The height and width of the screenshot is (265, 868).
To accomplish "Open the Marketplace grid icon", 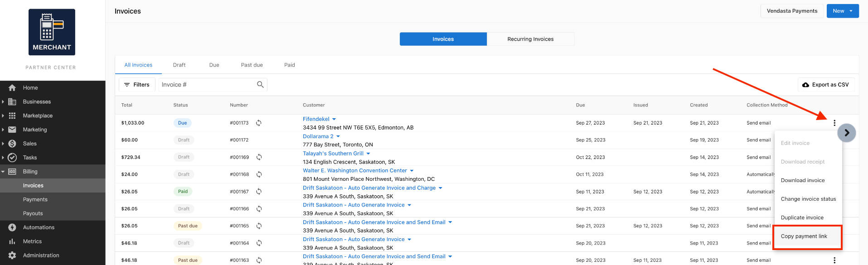I will [x=12, y=116].
